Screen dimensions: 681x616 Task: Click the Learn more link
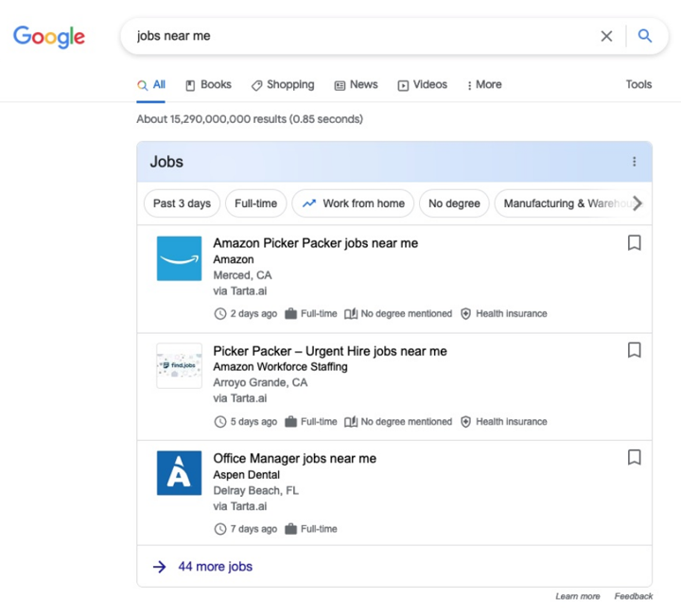point(578,596)
